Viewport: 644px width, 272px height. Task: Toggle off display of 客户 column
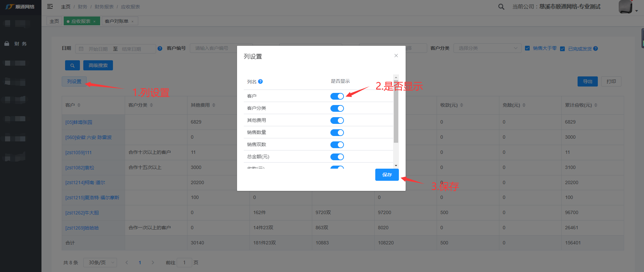337,96
